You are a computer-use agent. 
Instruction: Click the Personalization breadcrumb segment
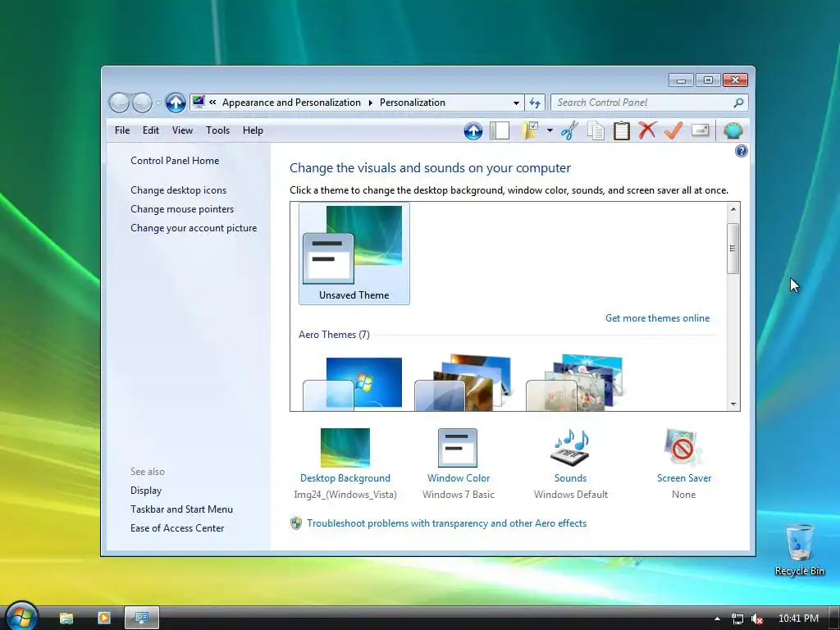413,103
